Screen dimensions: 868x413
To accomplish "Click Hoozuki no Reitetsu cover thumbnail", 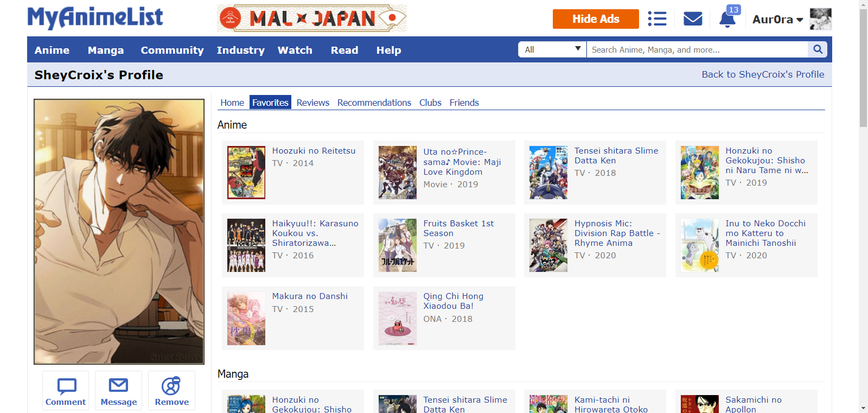I will [x=246, y=173].
